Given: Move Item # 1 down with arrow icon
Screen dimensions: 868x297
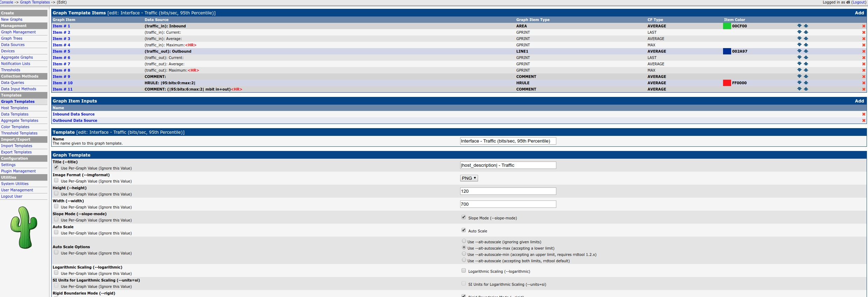Looking at the screenshot, I should (799, 26).
